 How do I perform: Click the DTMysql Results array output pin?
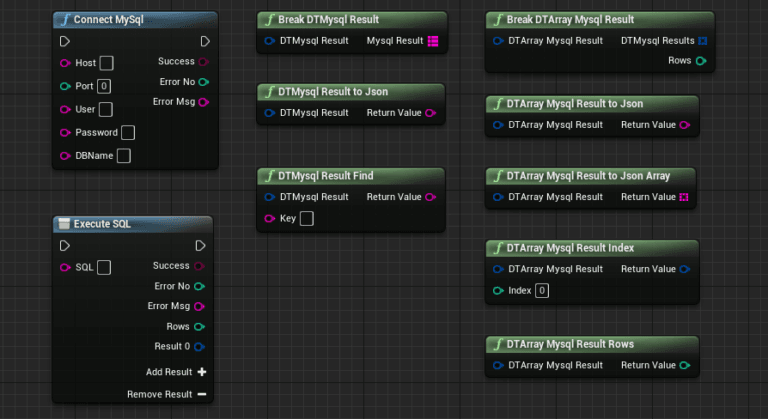click(x=702, y=41)
